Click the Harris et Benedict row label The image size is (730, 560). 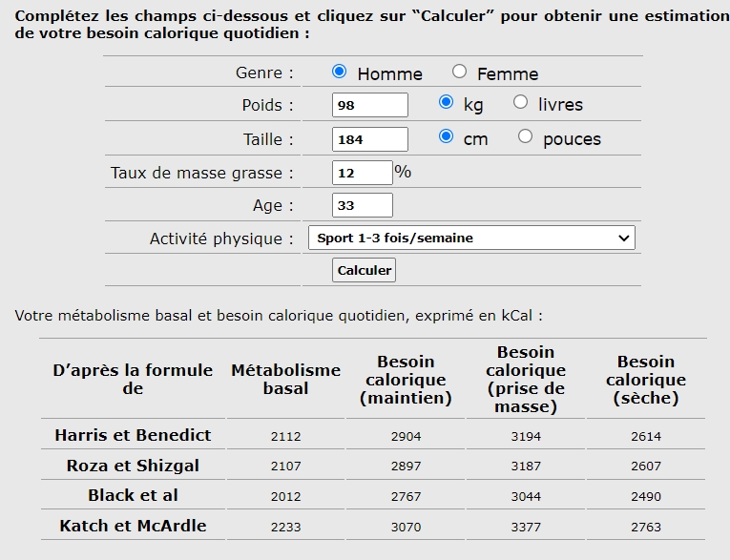[133, 435]
